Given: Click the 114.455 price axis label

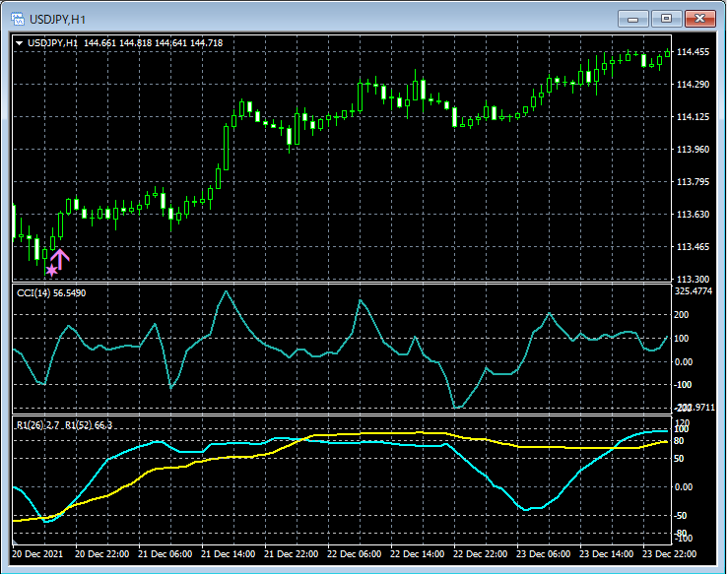Looking at the screenshot, I should click(x=695, y=52).
